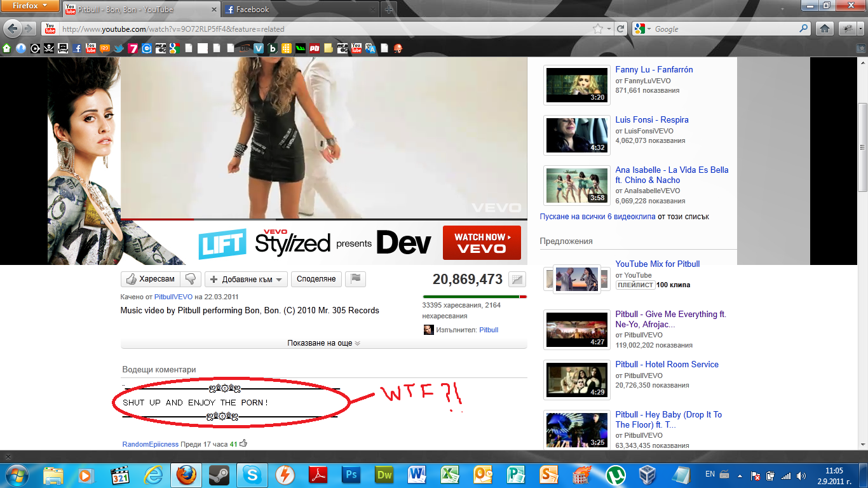Bookmark this page with the star icon
The width and height of the screenshot is (868, 488).
(x=597, y=29)
